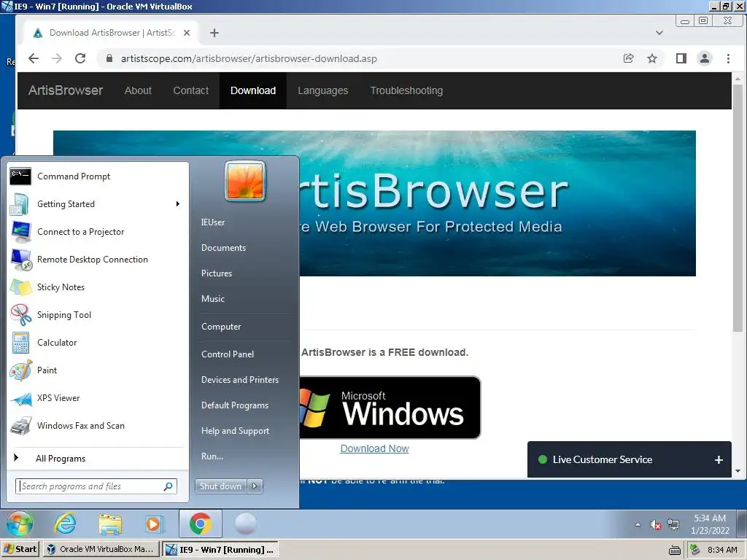Click the Microsoft Windows download badge
Viewport: 747px width, 560px height.
(x=390, y=408)
